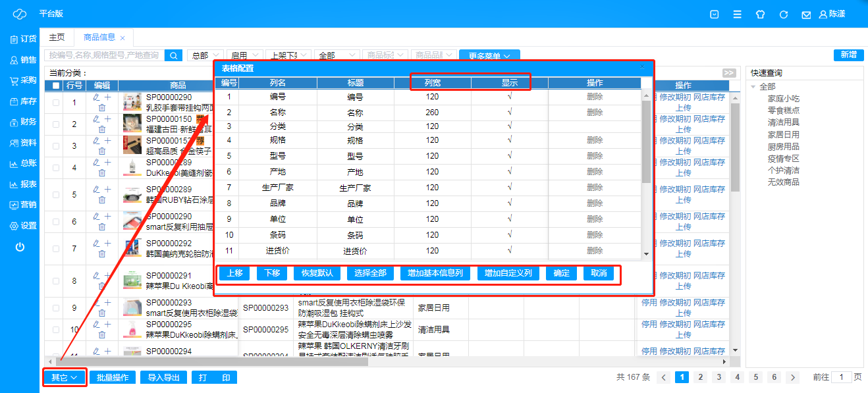Toggle the select-all header checkbox

55,86
